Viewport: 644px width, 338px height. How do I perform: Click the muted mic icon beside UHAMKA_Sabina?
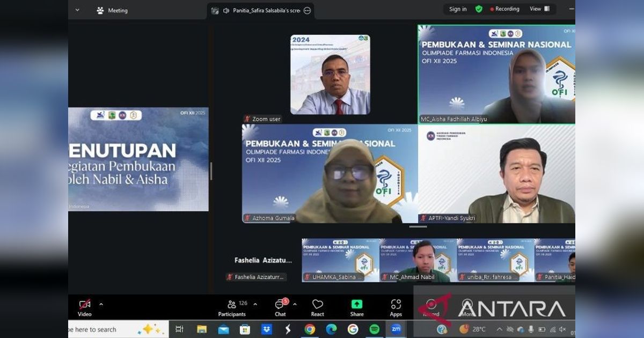click(x=308, y=277)
